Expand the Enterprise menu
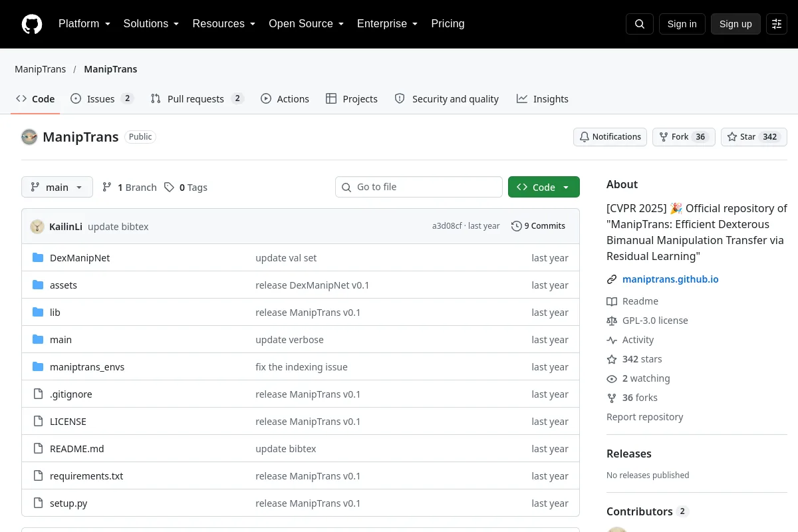Viewport: 798px width, 532px height. point(387,24)
